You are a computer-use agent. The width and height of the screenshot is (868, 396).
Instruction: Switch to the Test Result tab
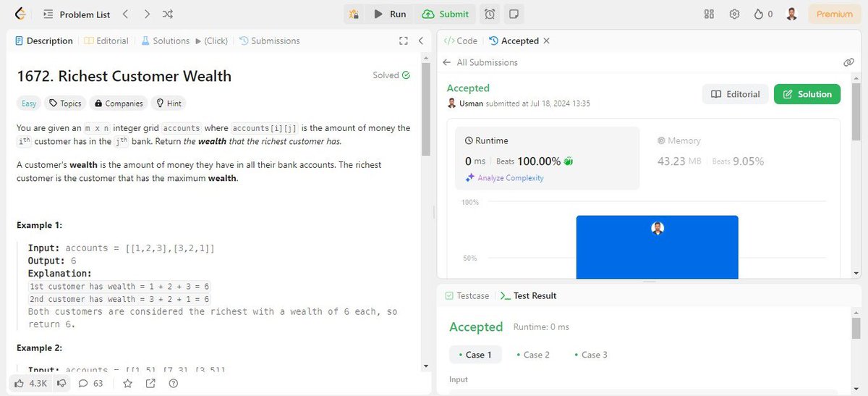pos(529,295)
